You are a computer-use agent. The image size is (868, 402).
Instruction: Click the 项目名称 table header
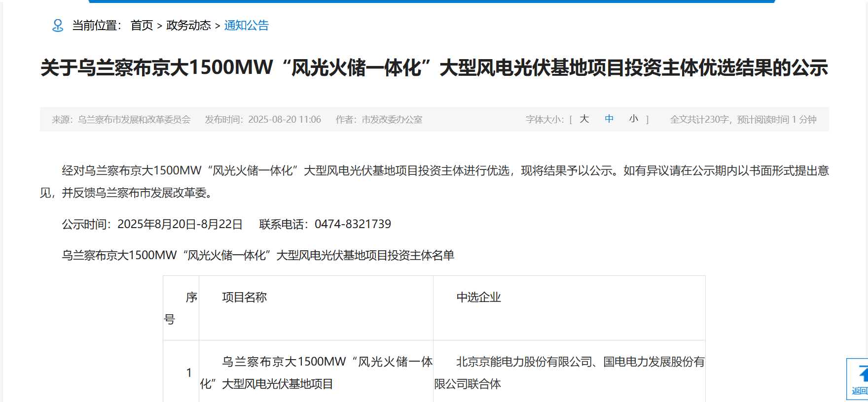[x=245, y=297]
